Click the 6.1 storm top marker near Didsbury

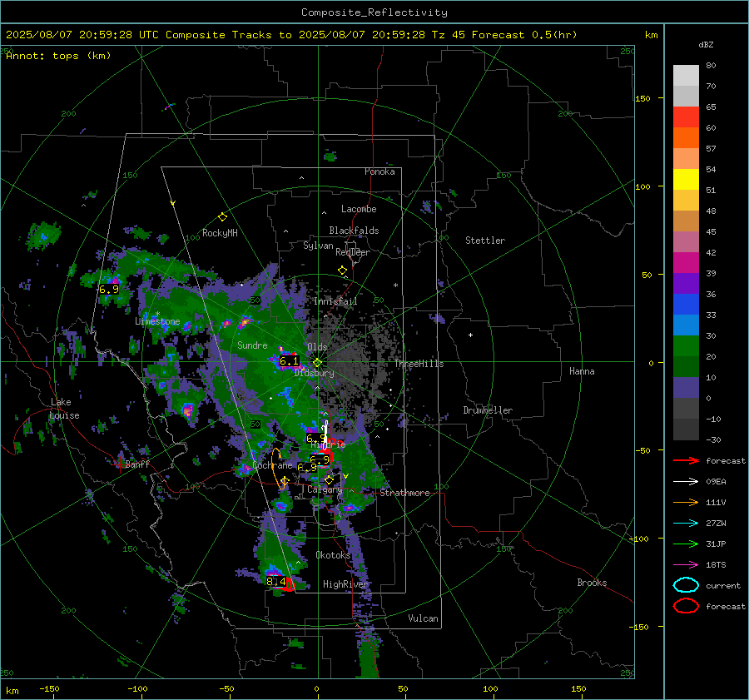[x=289, y=361]
